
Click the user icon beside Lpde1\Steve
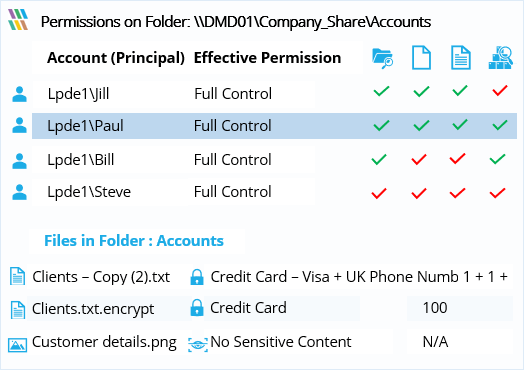click(x=19, y=192)
